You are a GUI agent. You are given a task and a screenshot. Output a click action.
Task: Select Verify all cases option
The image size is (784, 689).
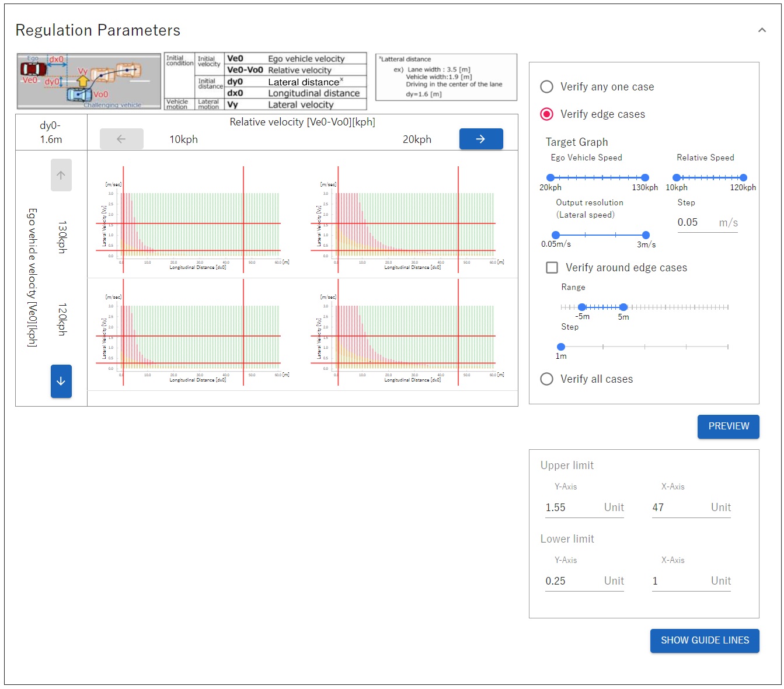tap(547, 379)
